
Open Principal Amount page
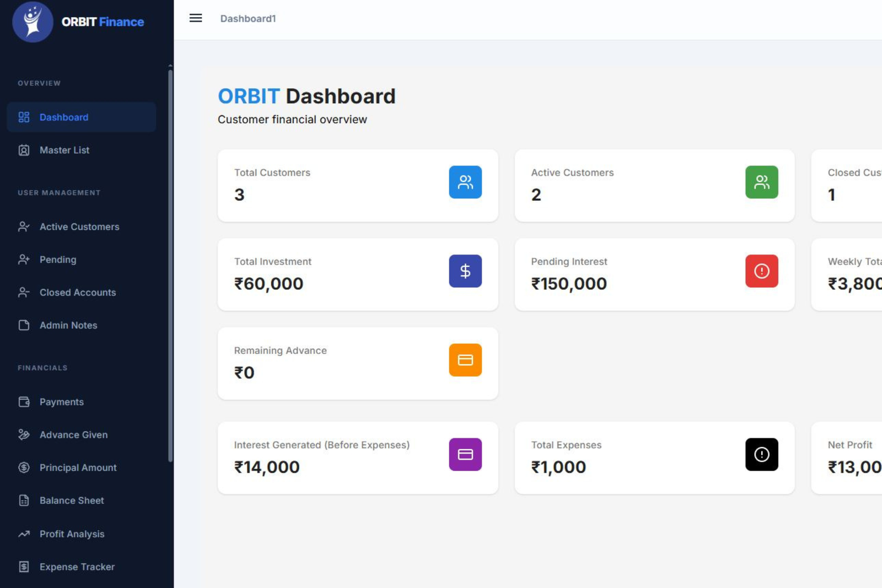click(x=82, y=467)
